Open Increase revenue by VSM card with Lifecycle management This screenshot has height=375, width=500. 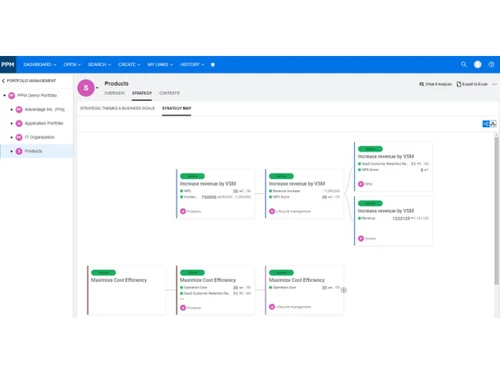(x=304, y=194)
